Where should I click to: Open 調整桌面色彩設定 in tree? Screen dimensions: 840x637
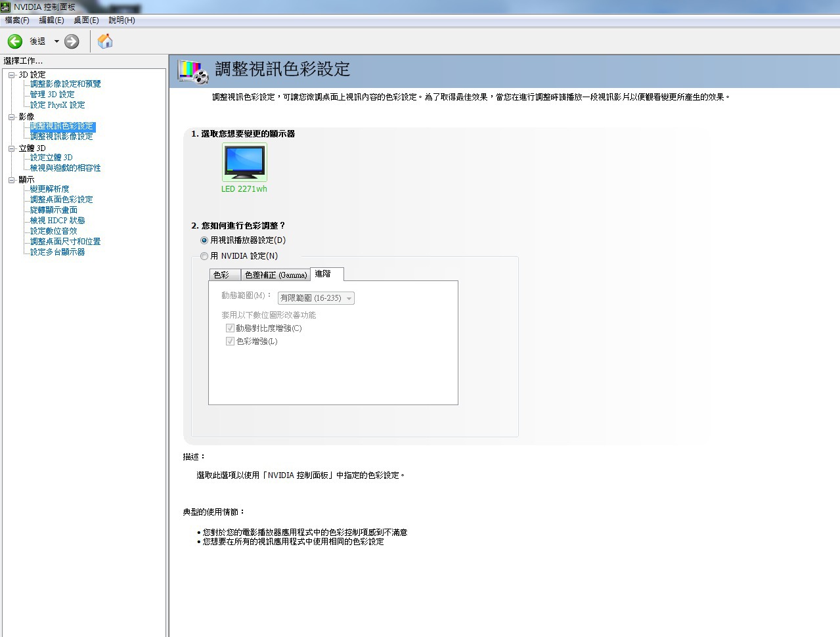pyautogui.click(x=61, y=200)
